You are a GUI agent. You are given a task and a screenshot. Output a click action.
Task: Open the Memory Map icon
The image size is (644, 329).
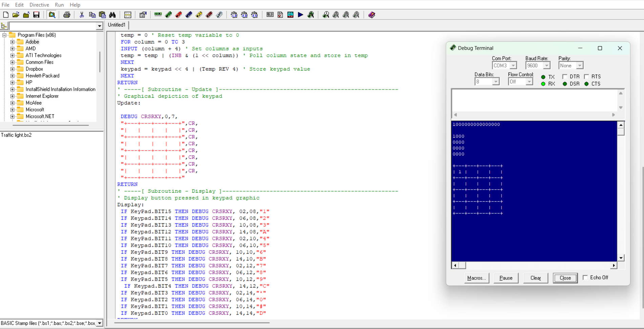click(x=290, y=15)
